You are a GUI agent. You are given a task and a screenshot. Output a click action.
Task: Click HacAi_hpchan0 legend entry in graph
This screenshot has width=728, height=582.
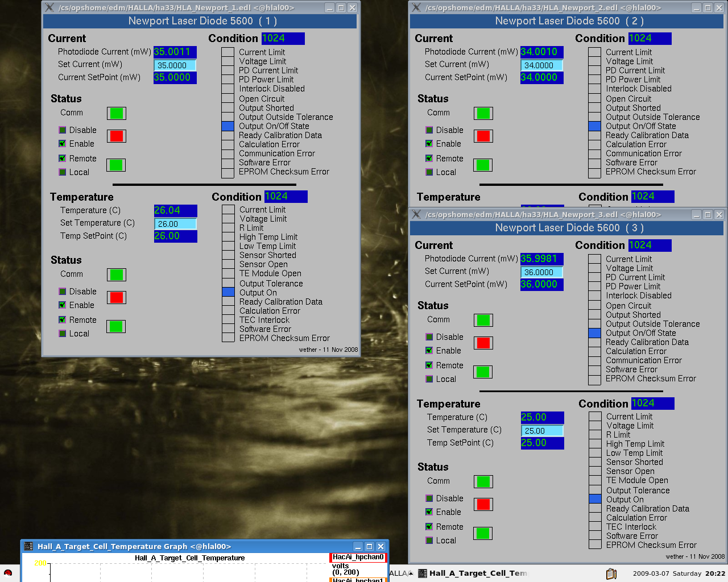pos(358,558)
